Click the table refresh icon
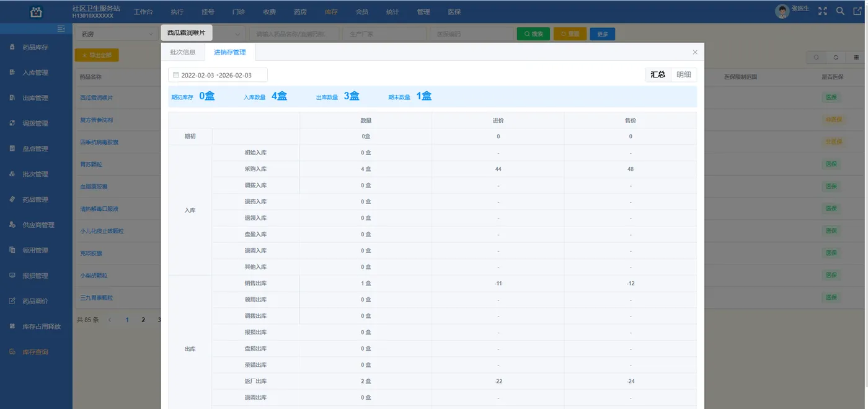This screenshot has width=868, height=409. [x=836, y=57]
